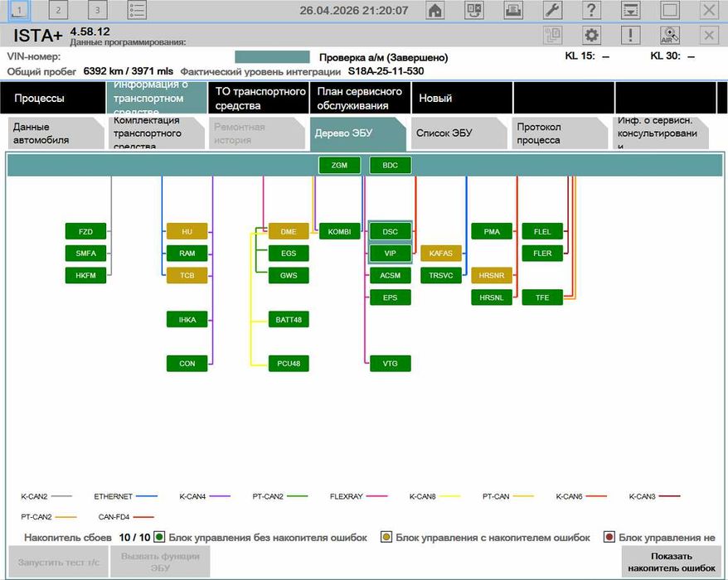
Task: Switch to window tab 1
Action: (20, 10)
